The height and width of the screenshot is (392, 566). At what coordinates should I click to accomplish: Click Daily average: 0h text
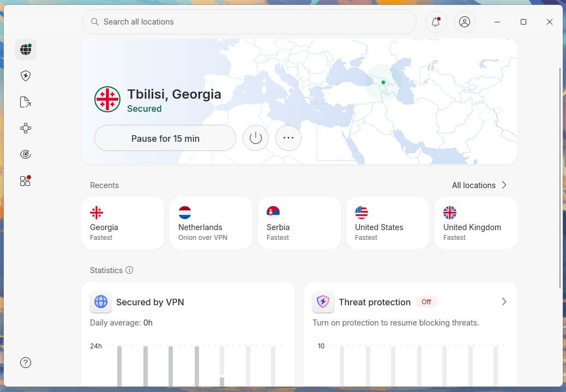[121, 323]
